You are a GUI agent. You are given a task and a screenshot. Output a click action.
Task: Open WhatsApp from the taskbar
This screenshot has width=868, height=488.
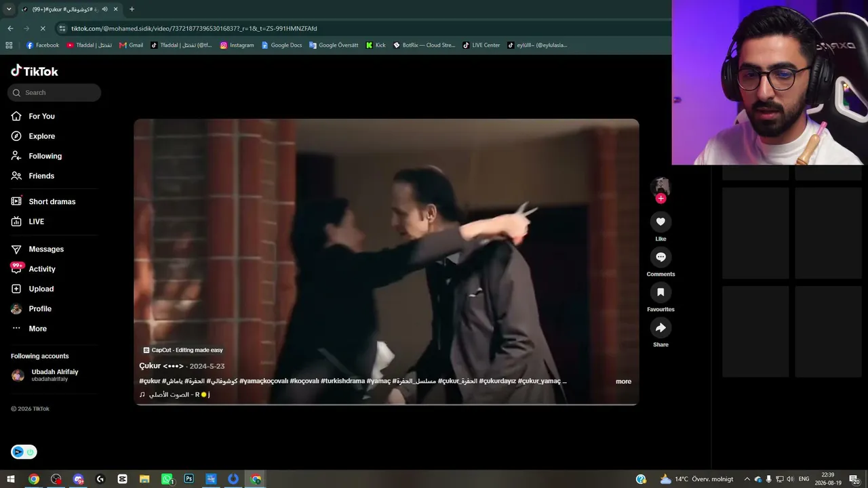(x=167, y=479)
